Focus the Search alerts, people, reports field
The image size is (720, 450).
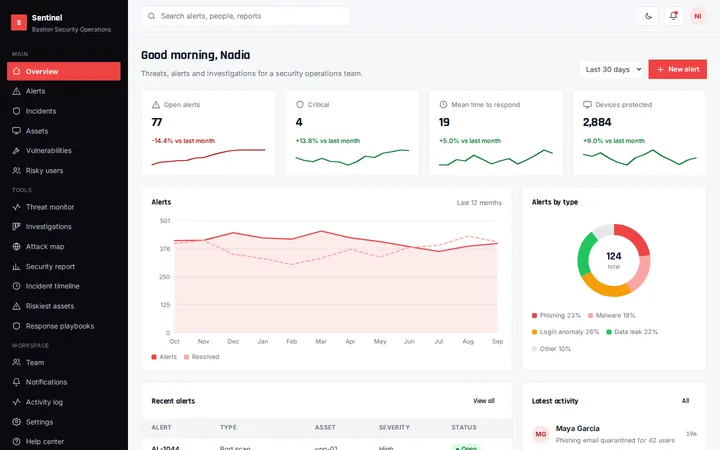[x=246, y=16]
